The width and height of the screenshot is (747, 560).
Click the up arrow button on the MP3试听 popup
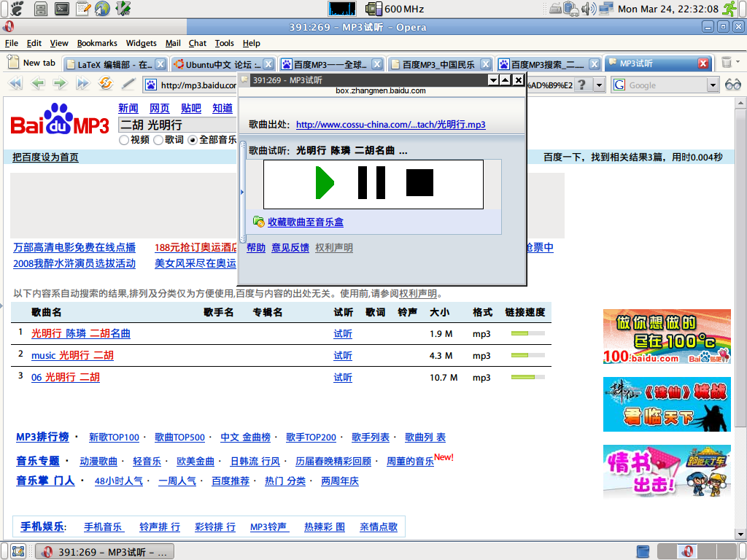(x=506, y=80)
